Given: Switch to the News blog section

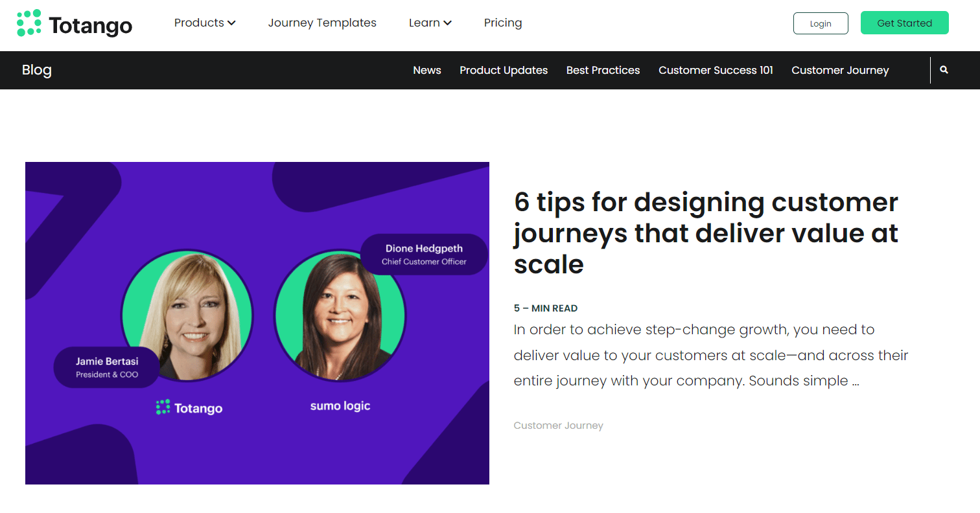Looking at the screenshot, I should [426, 70].
